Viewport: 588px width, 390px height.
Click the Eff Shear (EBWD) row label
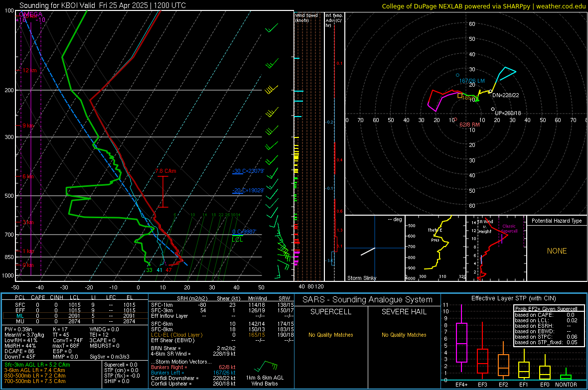coord(173,341)
